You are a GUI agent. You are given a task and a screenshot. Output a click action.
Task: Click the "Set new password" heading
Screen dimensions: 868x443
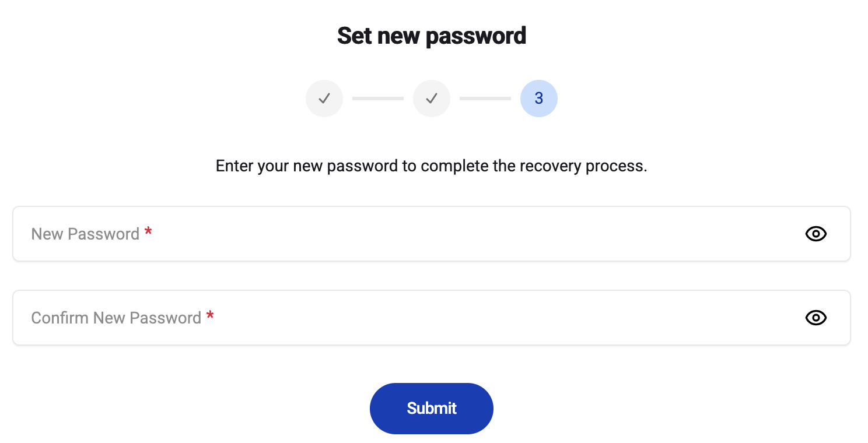coord(432,36)
